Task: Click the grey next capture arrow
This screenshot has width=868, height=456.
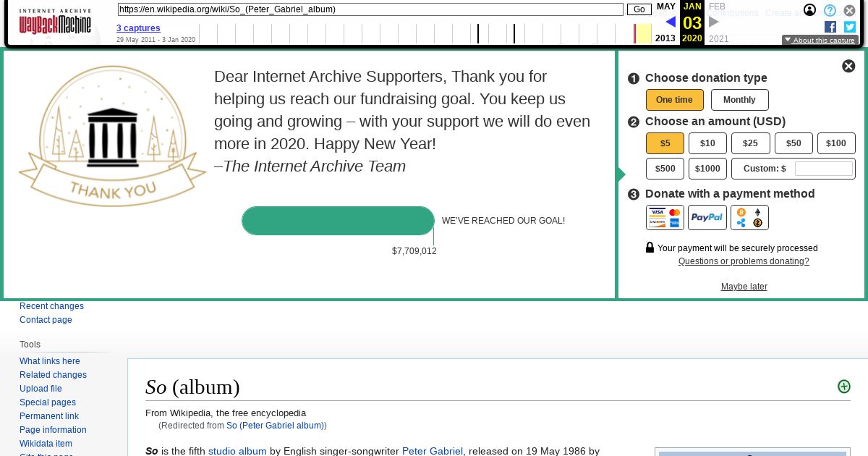Action: point(714,22)
